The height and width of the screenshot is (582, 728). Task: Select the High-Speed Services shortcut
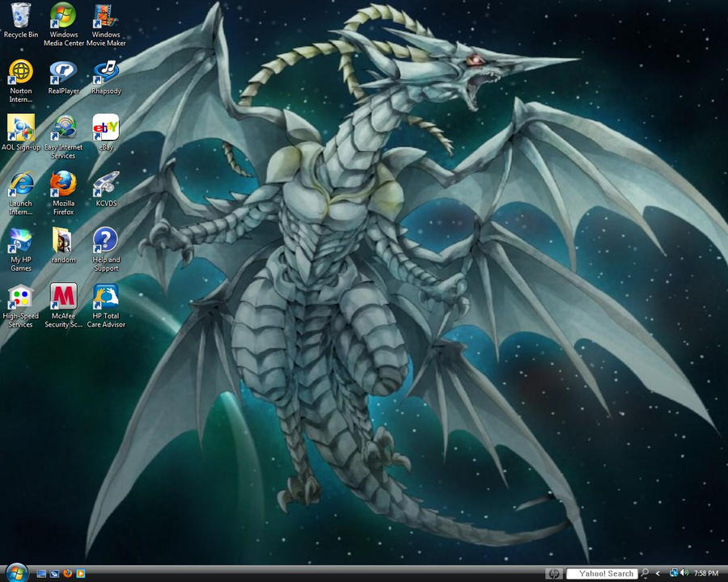(20, 306)
